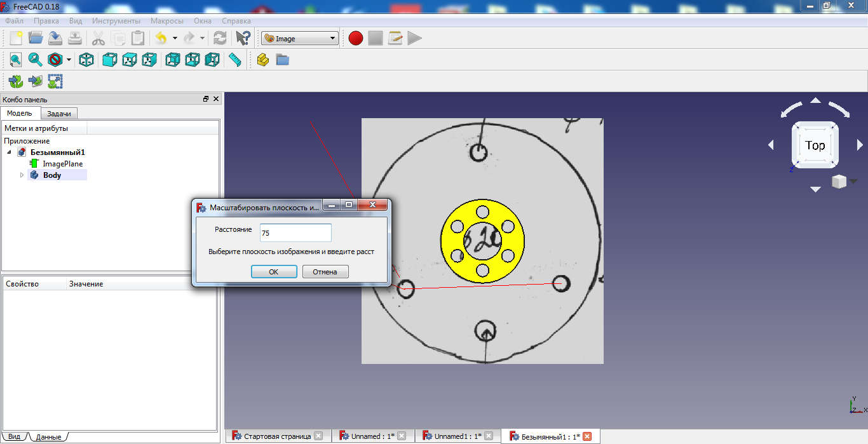Execute macro with the play triangle
Viewport: 868px width, 444px height.
click(415, 38)
